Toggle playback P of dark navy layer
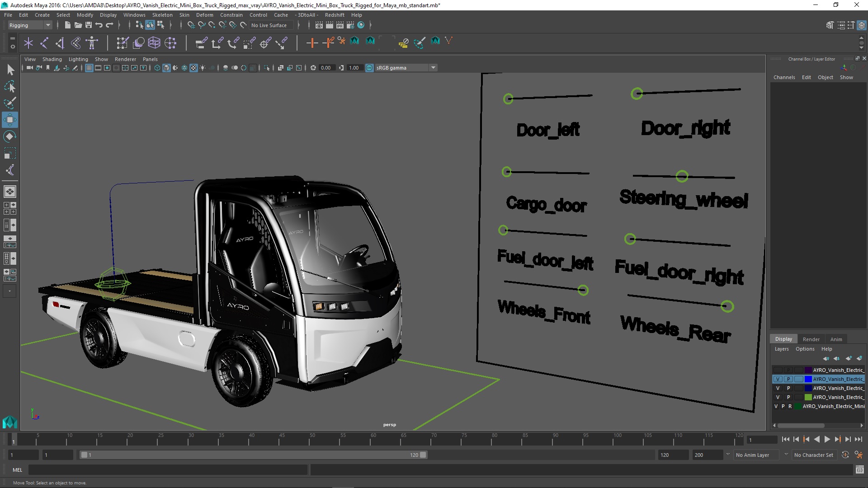 point(788,388)
